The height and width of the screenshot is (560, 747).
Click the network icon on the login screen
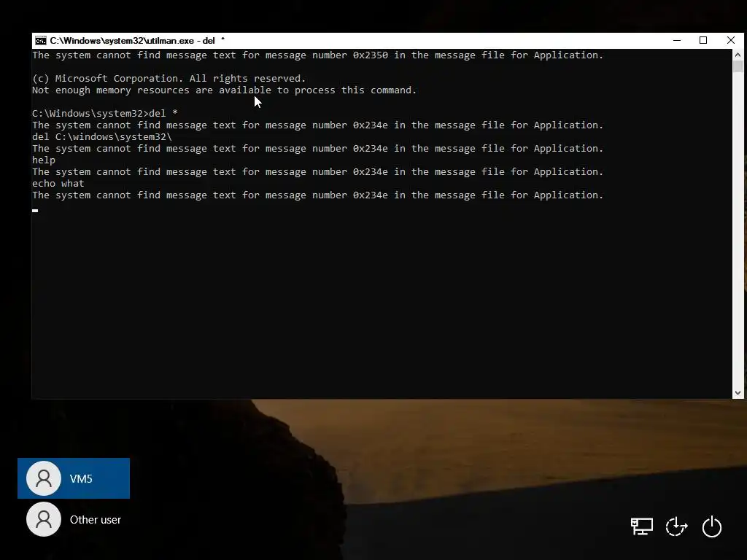[642, 526]
